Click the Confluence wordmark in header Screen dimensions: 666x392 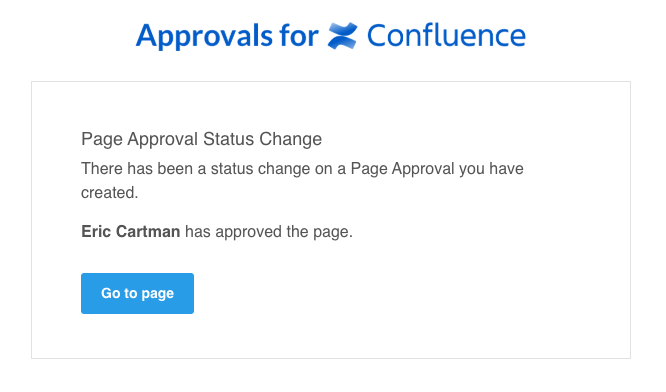coord(446,36)
